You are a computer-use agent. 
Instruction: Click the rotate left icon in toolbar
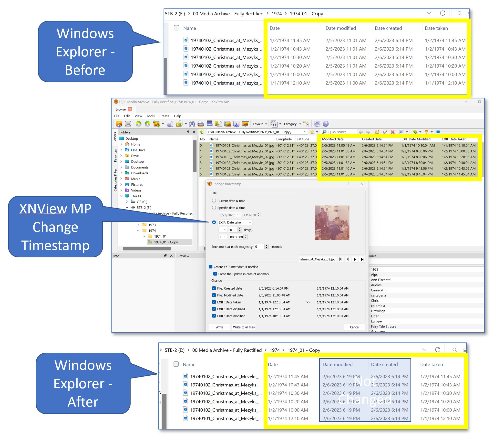(x=138, y=124)
